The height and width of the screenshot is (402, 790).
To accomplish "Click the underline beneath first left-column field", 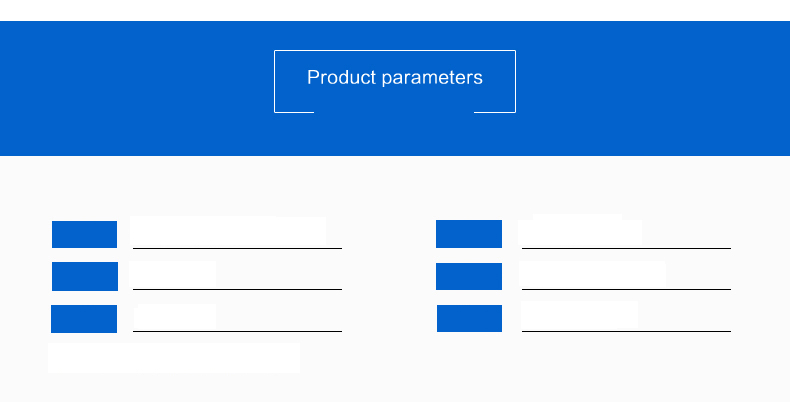I will point(237,248).
